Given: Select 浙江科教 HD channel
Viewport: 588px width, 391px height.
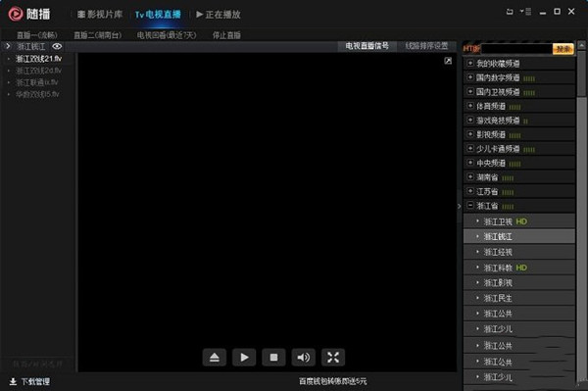Looking at the screenshot, I should 519,268.
